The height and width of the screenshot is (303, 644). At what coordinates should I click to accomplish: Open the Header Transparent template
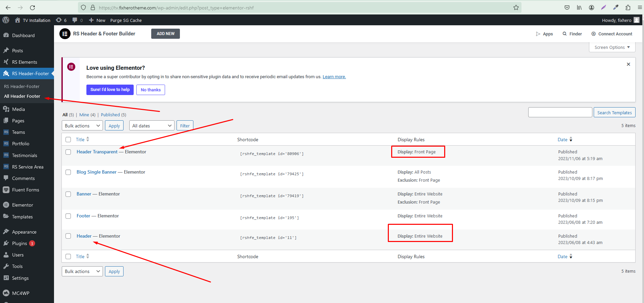point(97,152)
